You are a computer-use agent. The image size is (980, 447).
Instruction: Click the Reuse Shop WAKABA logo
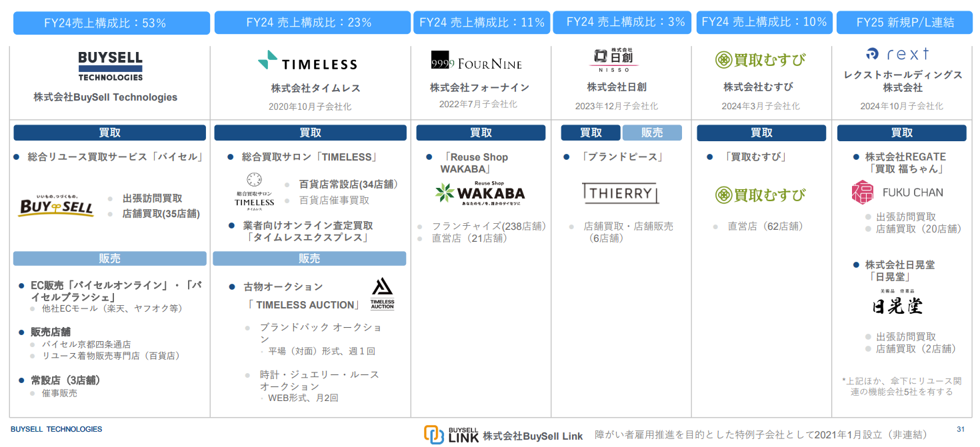480,193
